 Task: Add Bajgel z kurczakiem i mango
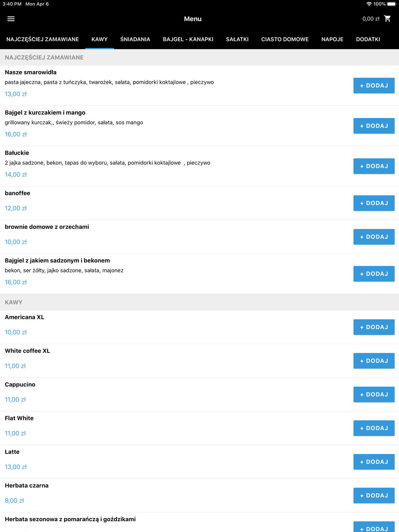[374, 126]
